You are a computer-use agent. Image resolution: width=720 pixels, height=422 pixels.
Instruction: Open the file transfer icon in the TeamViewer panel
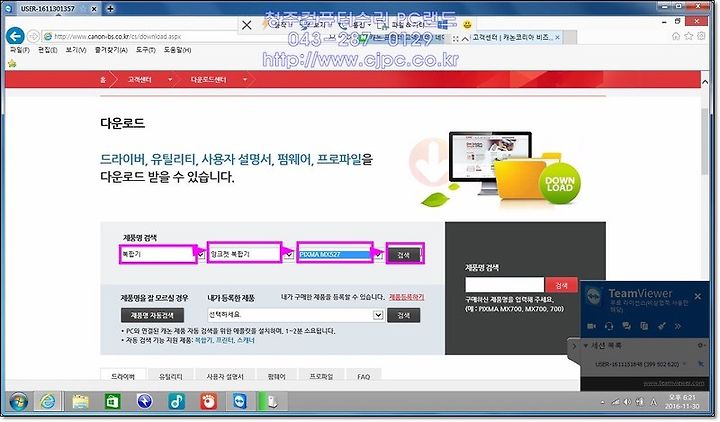click(644, 326)
